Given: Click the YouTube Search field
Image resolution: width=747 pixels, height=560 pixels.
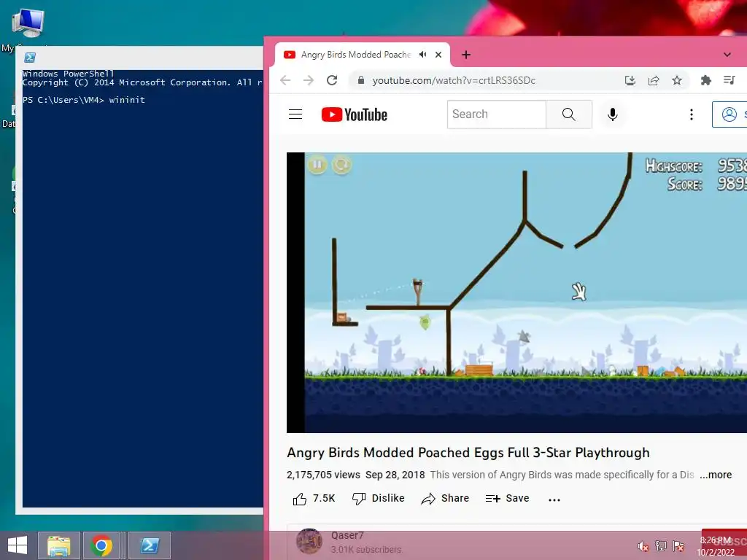Looking at the screenshot, I should click(496, 114).
